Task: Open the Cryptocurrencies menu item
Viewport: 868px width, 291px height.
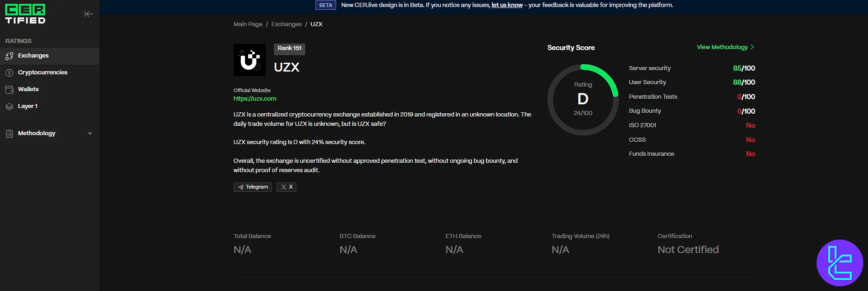Action: [x=50, y=73]
